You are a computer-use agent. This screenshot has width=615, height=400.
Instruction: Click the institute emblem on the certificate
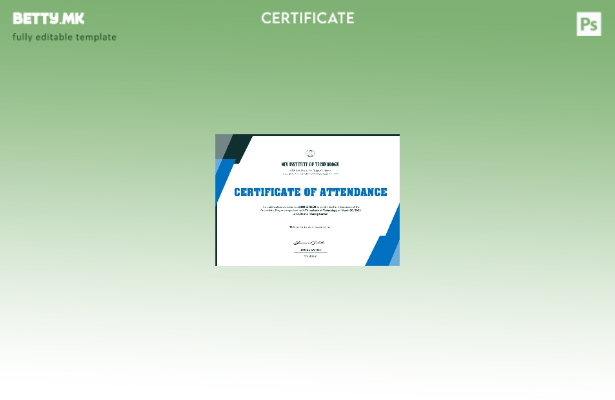point(310,153)
